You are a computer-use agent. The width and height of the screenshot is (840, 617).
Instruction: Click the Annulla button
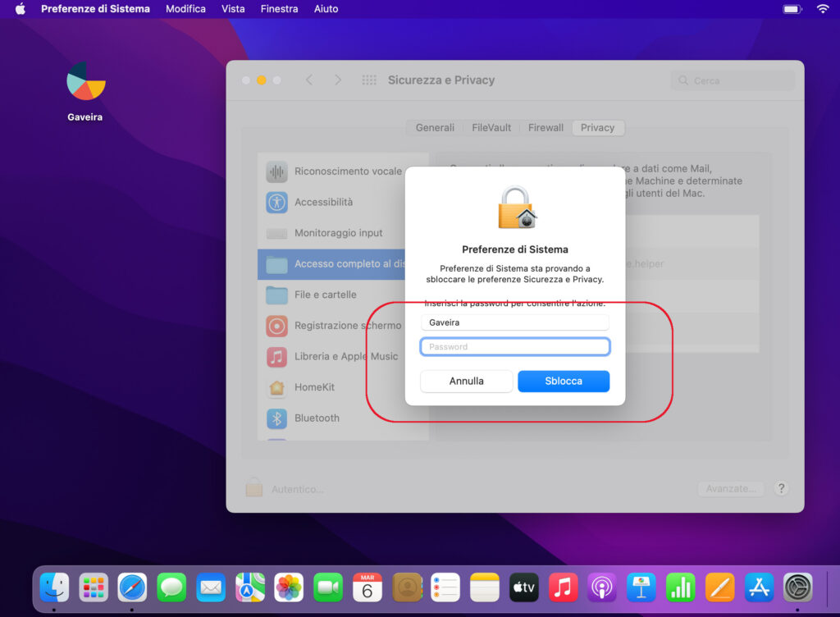[x=466, y=381]
